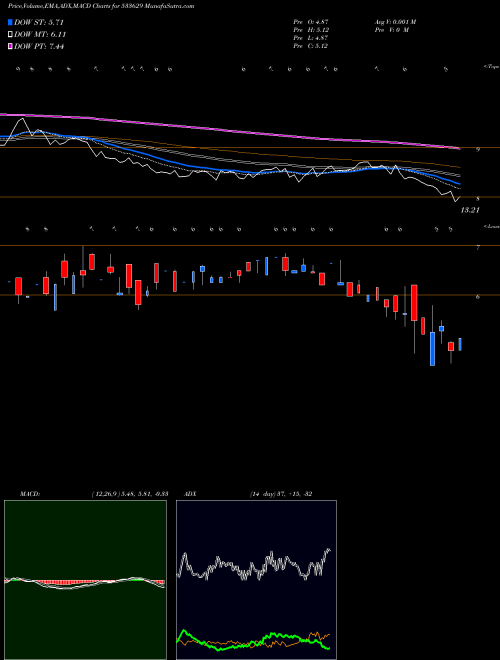Click the 'Pre O: 4.87' open value

point(311,22)
